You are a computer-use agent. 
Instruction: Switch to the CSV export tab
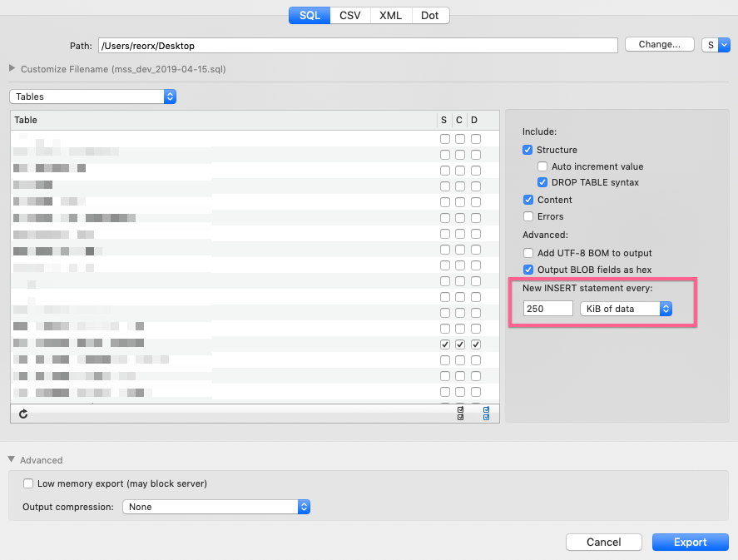coord(349,15)
